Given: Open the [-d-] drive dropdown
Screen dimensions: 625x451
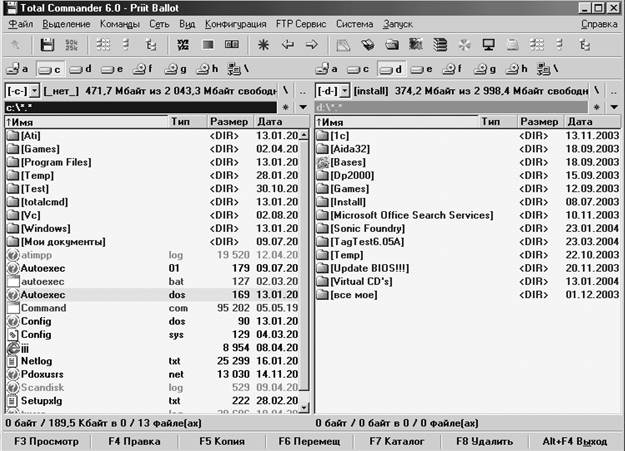Looking at the screenshot, I should [345, 91].
